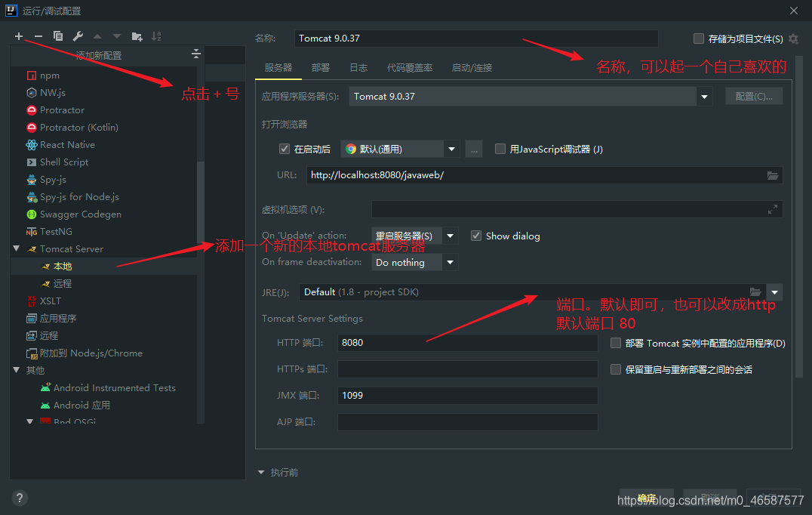Viewport: 812px width, 515px height.
Task: Click the HTTP 端口 field
Action: 468,343
